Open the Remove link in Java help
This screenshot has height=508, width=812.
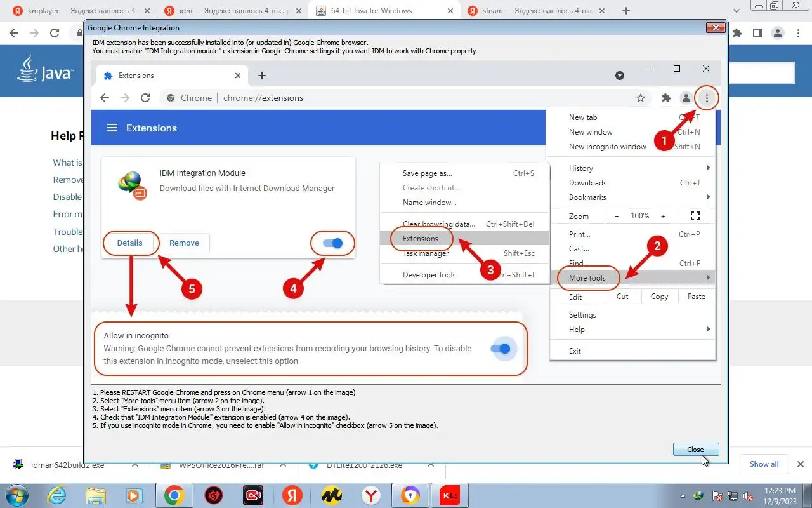(68, 180)
